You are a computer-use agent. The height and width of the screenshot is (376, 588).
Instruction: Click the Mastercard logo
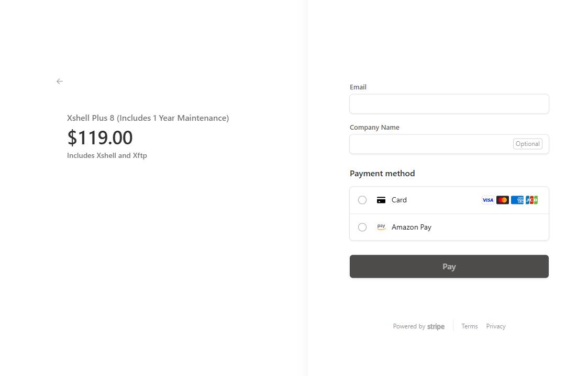pos(503,200)
